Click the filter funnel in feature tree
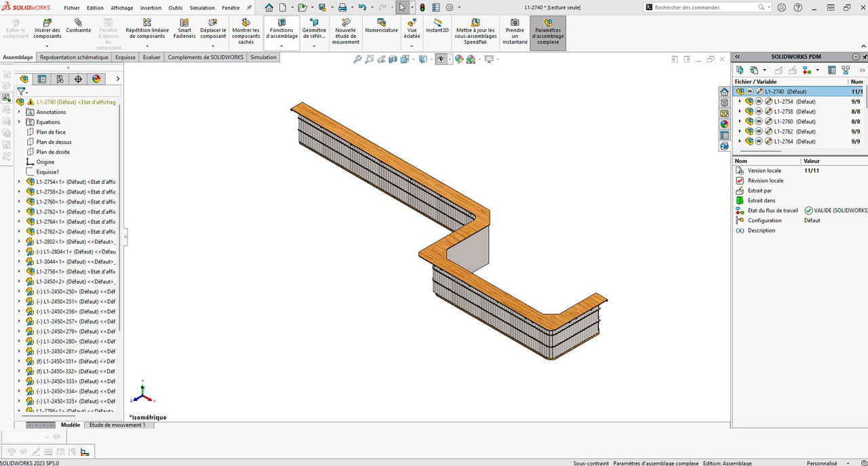This screenshot has height=466, width=868. (x=22, y=91)
